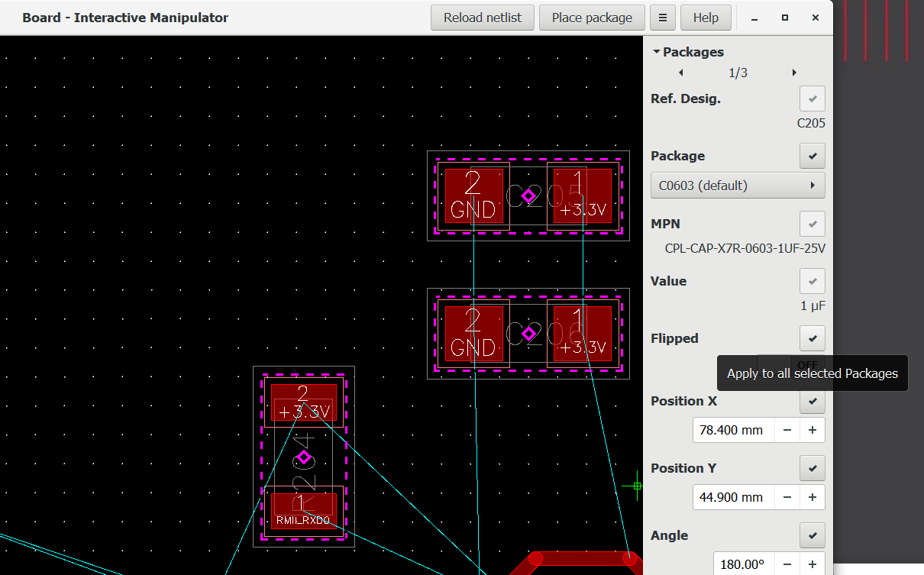Select C204 origin diamond marker
This screenshot has width=924, height=575.
pyautogui.click(x=304, y=457)
